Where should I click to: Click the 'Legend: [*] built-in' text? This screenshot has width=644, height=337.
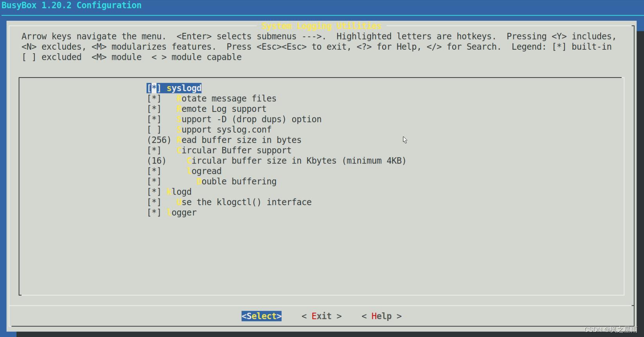coord(561,47)
